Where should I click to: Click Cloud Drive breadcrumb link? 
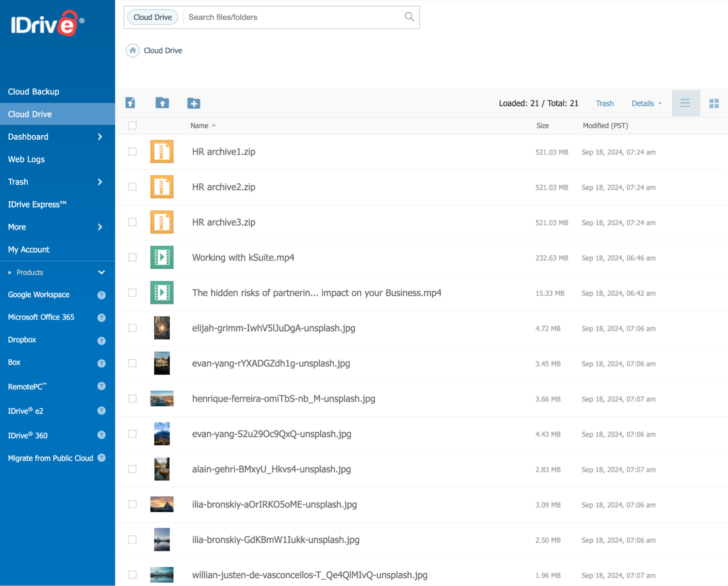163,50
